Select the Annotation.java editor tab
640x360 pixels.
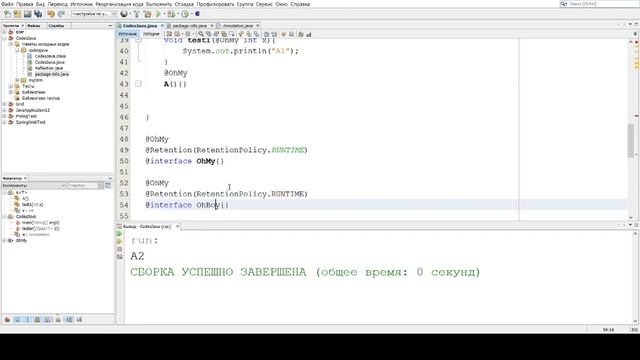(x=238, y=26)
